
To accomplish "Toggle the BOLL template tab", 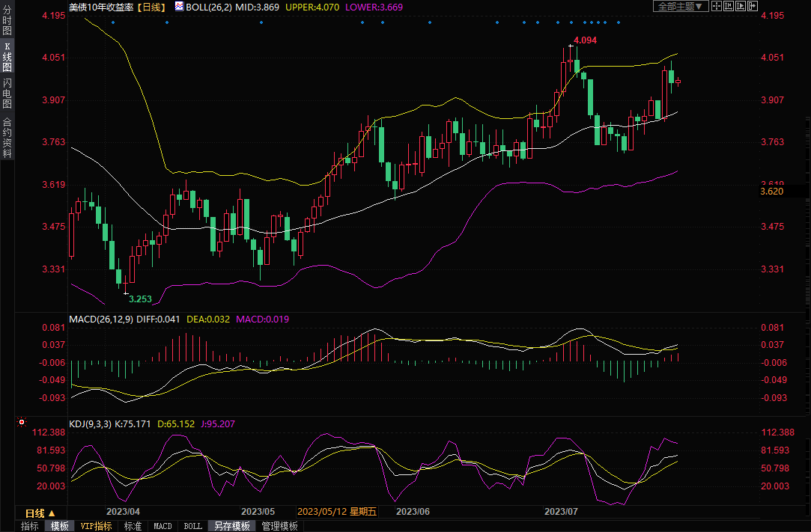I will [192, 526].
